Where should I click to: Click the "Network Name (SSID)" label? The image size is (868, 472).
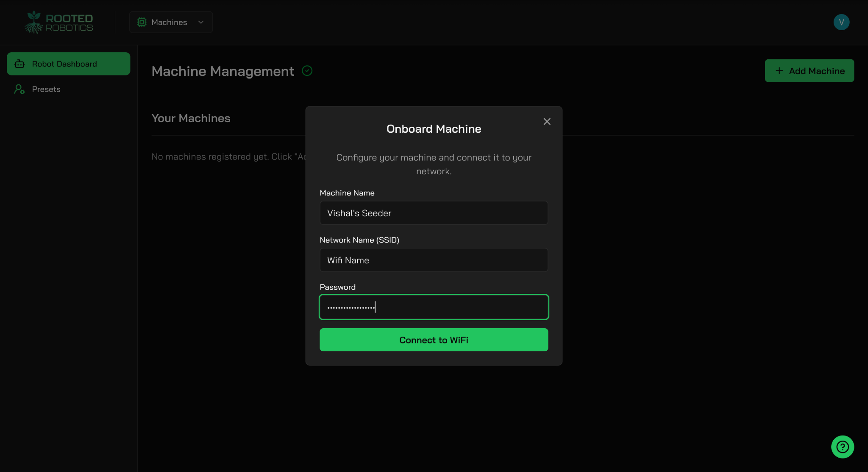[359, 240]
